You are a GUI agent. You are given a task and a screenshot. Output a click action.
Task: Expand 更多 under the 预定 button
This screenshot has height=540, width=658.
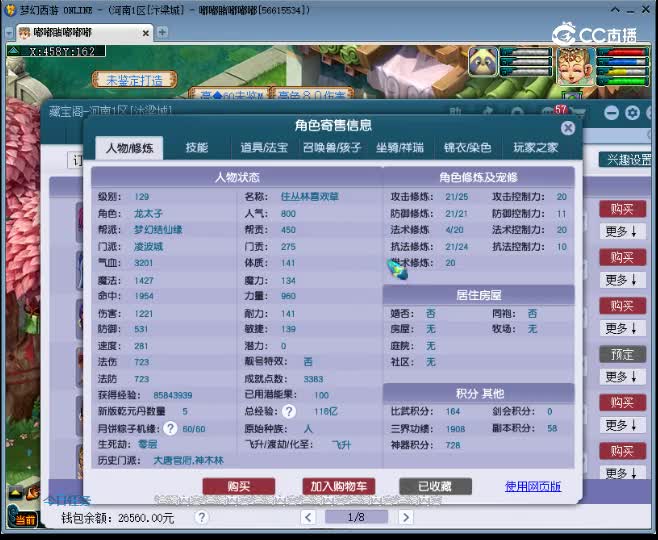click(622, 376)
